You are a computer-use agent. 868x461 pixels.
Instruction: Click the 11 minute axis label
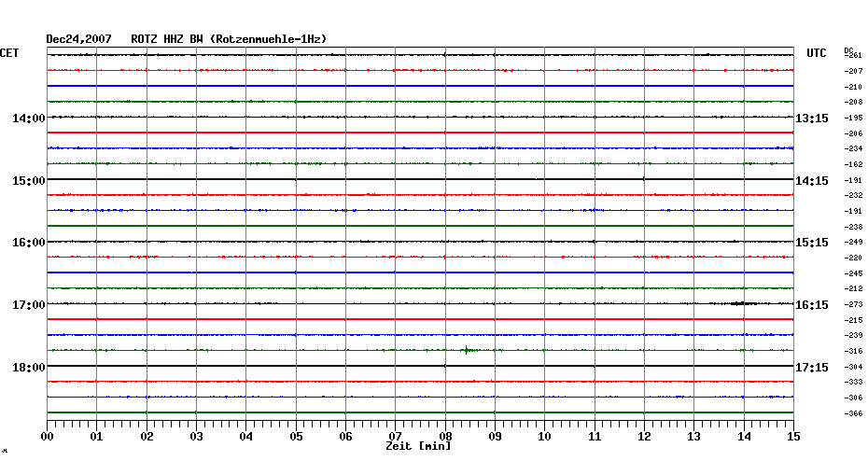coord(595,437)
